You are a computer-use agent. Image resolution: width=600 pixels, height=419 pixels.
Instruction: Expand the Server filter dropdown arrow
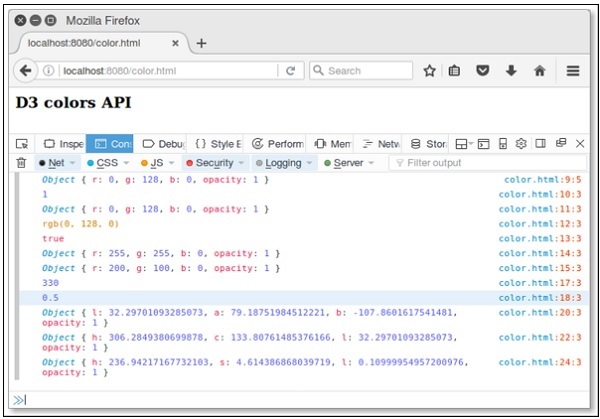(x=371, y=163)
